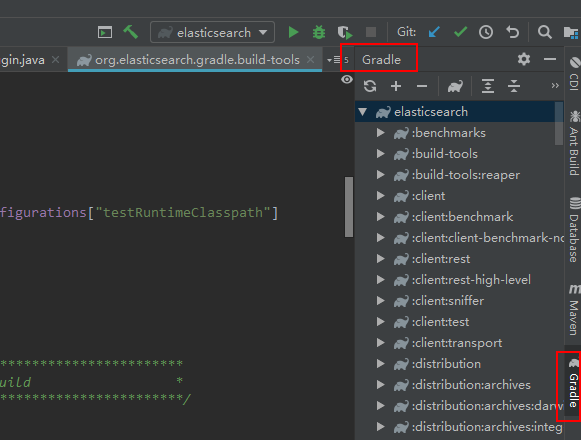Open the run anything terminal icon

click(x=105, y=32)
